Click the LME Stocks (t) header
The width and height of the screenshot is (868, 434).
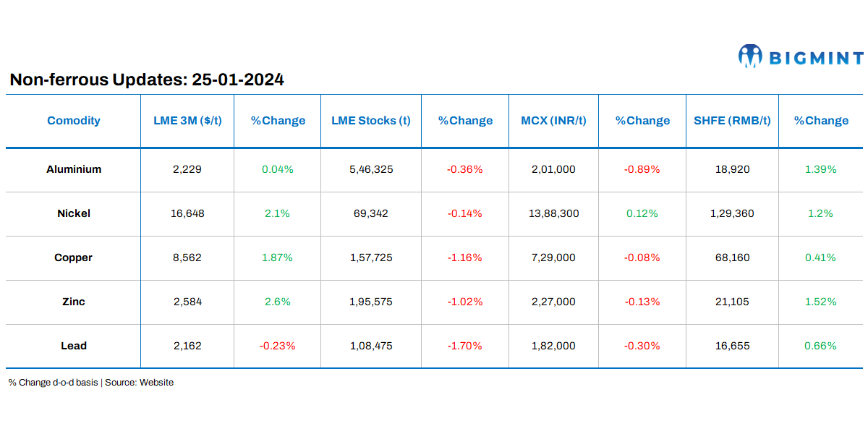pyautogui.click(x=371, y=121)
